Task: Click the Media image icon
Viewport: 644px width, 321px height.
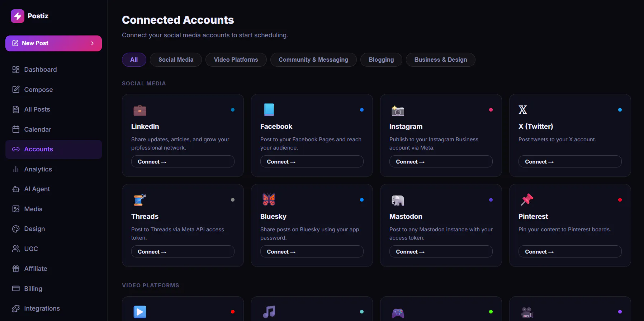Action: pos(16,209)
